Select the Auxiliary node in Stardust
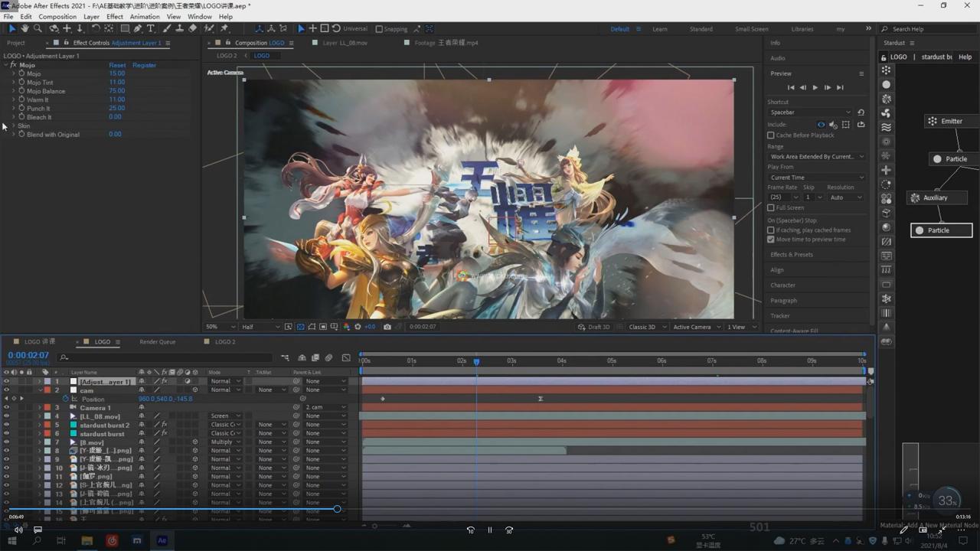Image resolution: width=980 pixels, height=551 pixels. (935, 197)
